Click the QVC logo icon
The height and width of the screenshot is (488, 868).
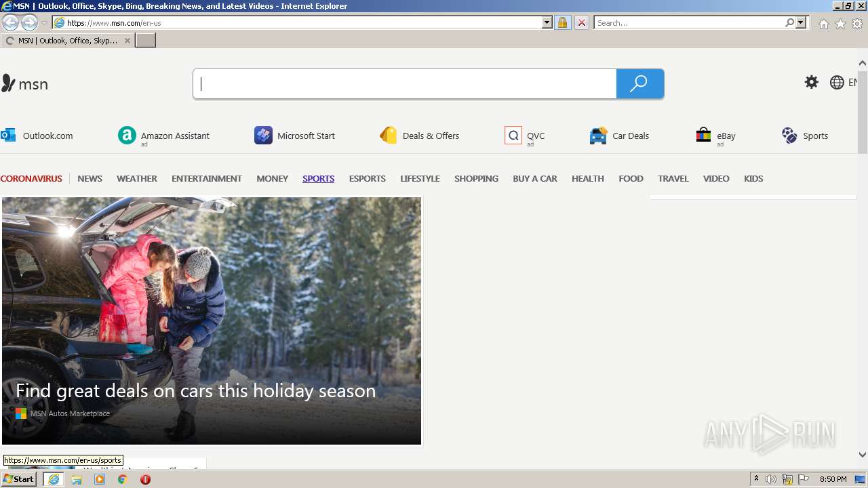[513, 136]
